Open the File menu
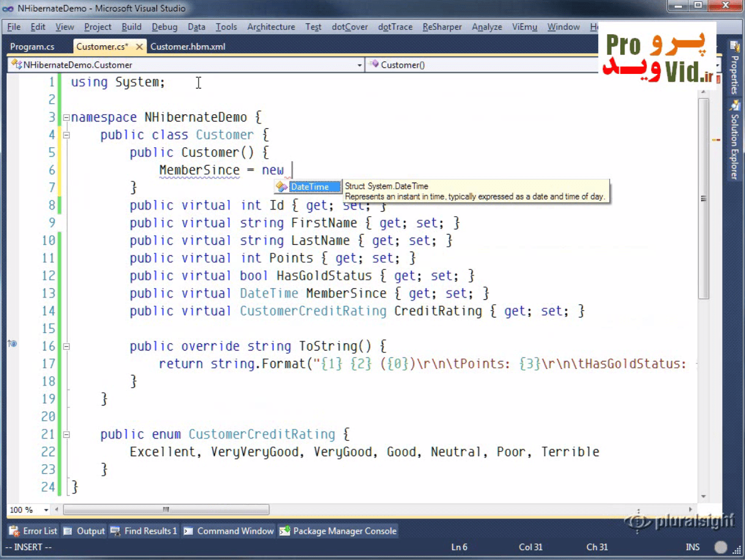745x560 pixels. coord(14,27)
